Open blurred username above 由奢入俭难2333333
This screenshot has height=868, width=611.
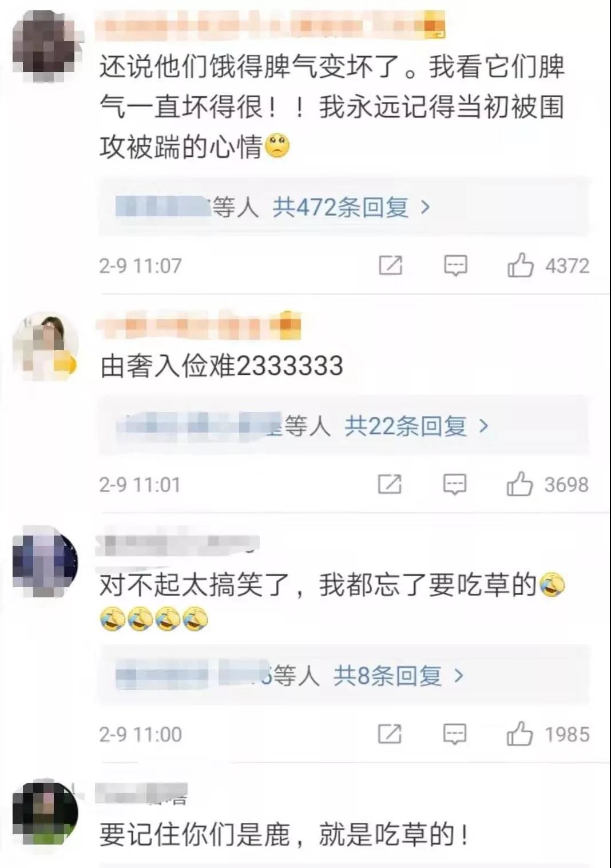click(x=199, y=326)
